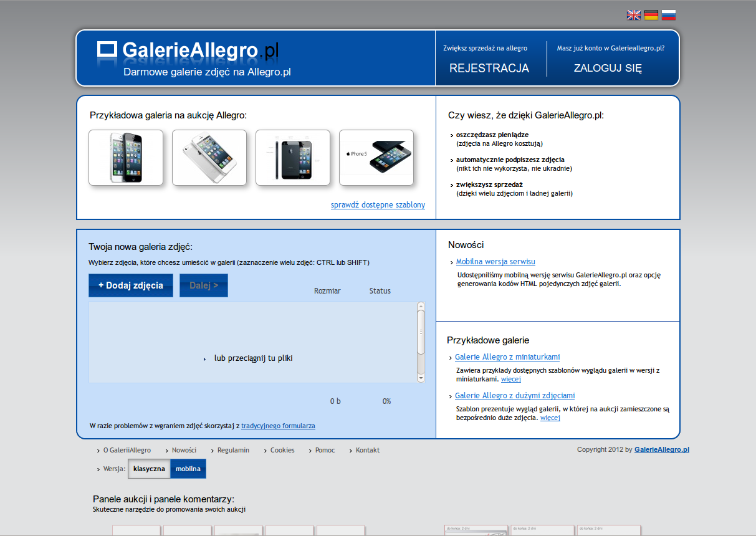The width and height of the screenshot is (756, 536).
Task: View fourth thumbnail with iPhone 5 logo
Action: point(376,158)
